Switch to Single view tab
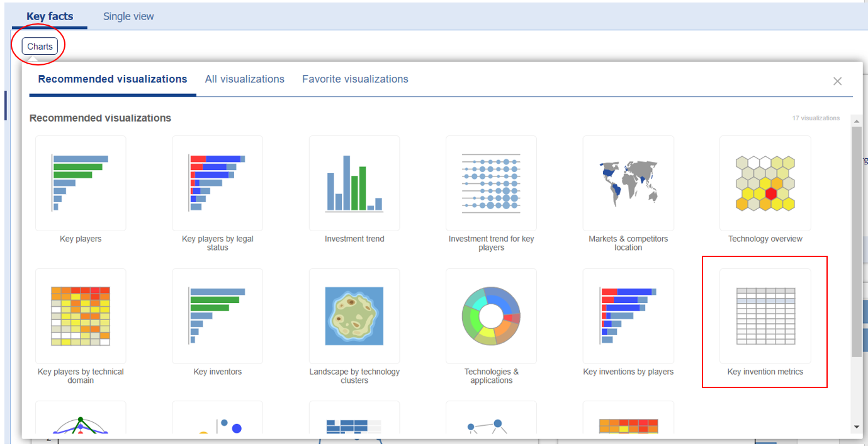The image size is (868, 446). [128, 16]
